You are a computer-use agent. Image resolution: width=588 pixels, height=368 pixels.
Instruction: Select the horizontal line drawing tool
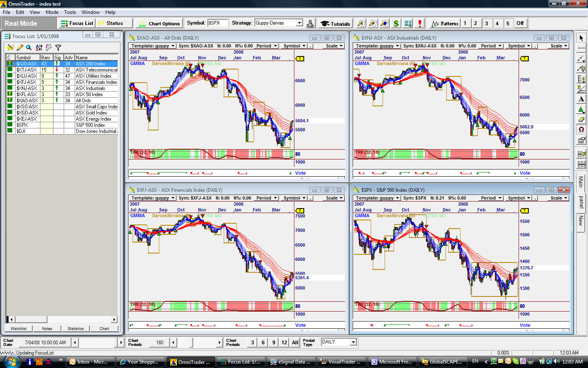click(x=581, y=48)
